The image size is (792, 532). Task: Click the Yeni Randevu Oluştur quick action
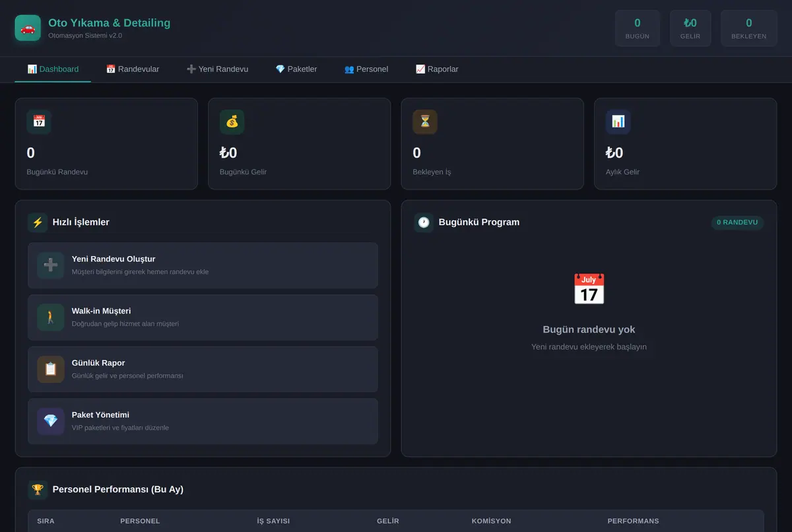point(203,265)
